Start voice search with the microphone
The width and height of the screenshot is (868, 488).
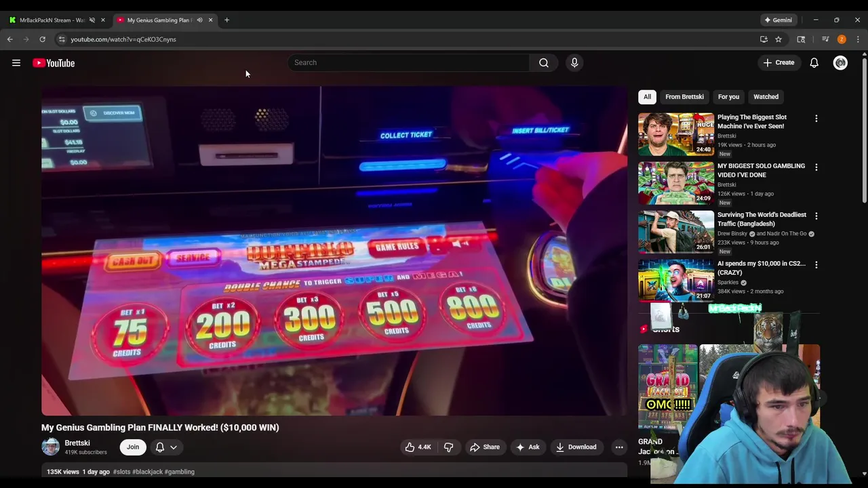coord(574,62)
